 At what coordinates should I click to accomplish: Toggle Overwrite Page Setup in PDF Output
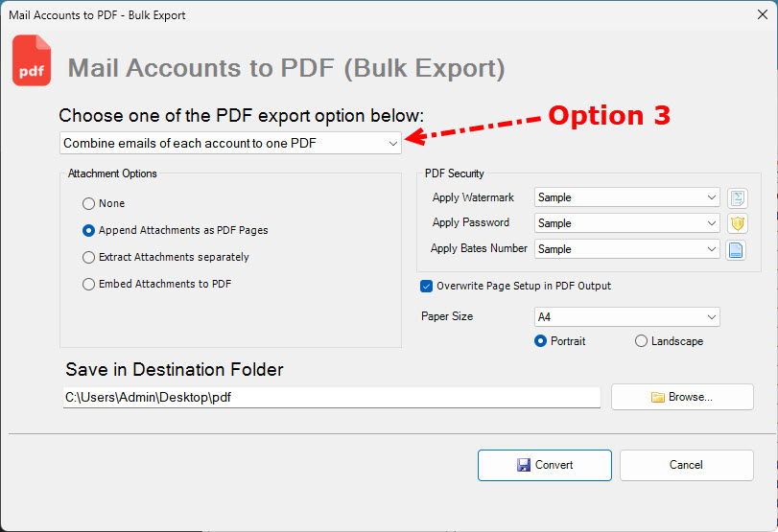[427, 286]
